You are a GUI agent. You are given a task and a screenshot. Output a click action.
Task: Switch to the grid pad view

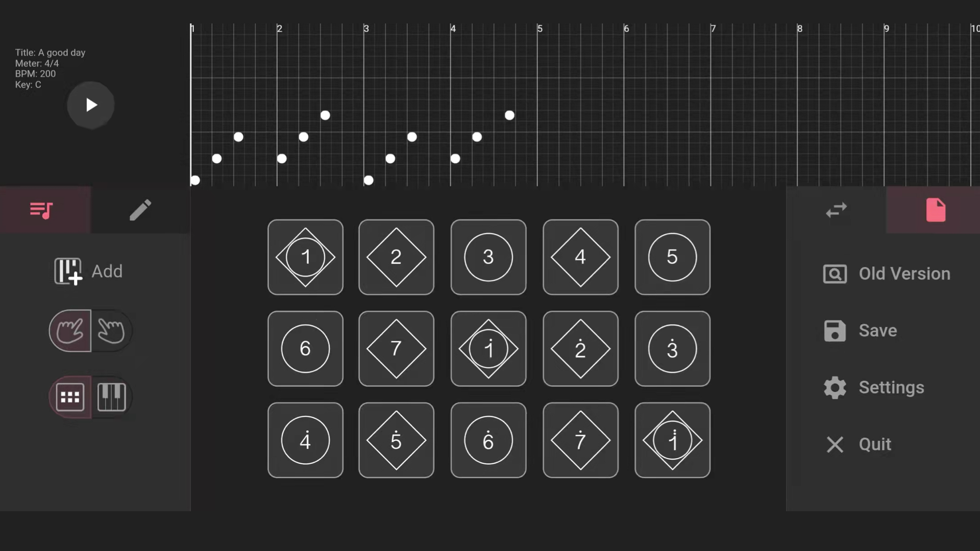pyautogui.click(x=70, y=397)
